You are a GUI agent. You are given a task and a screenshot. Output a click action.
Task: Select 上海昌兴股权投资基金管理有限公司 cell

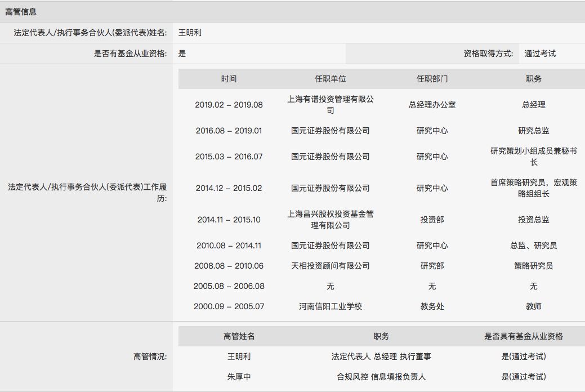330,220
